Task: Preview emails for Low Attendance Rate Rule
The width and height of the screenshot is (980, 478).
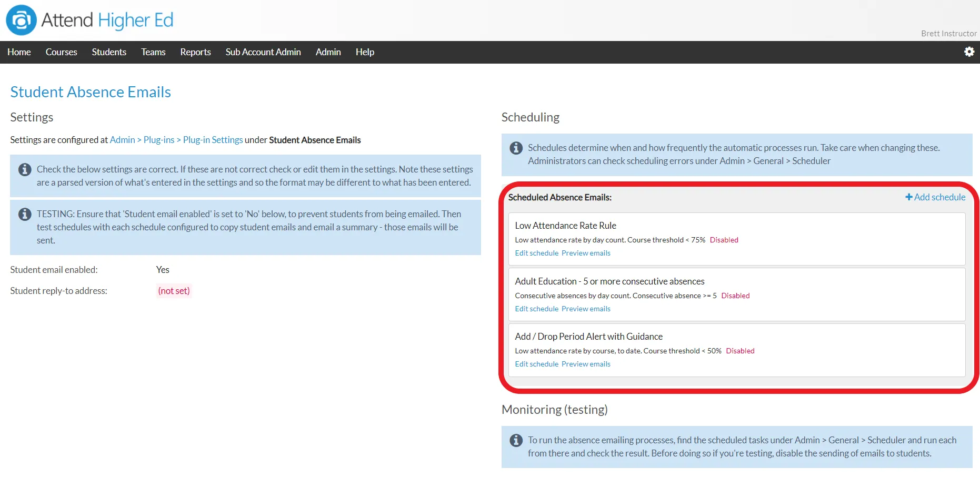Action: [586, 253]
